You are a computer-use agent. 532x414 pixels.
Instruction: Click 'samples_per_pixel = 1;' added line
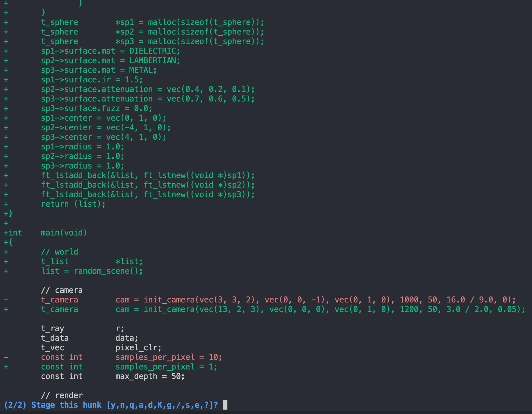[x=166, y=367]
